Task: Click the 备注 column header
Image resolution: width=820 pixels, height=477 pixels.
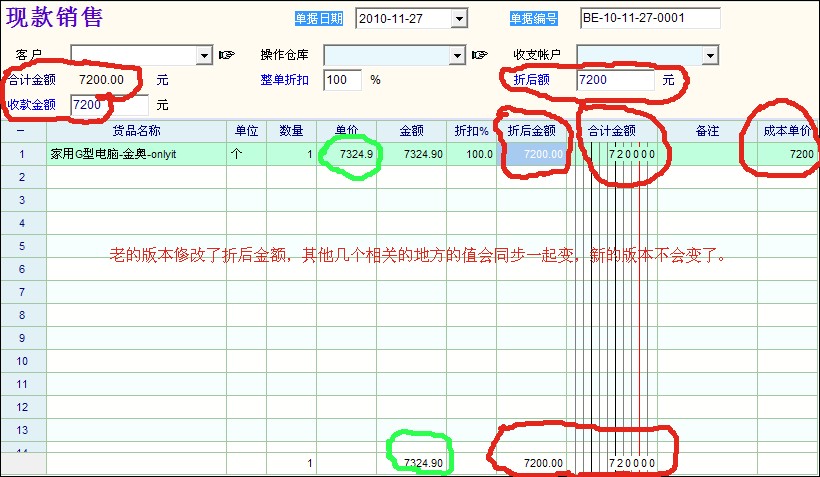Action: [x=707, y=130]
